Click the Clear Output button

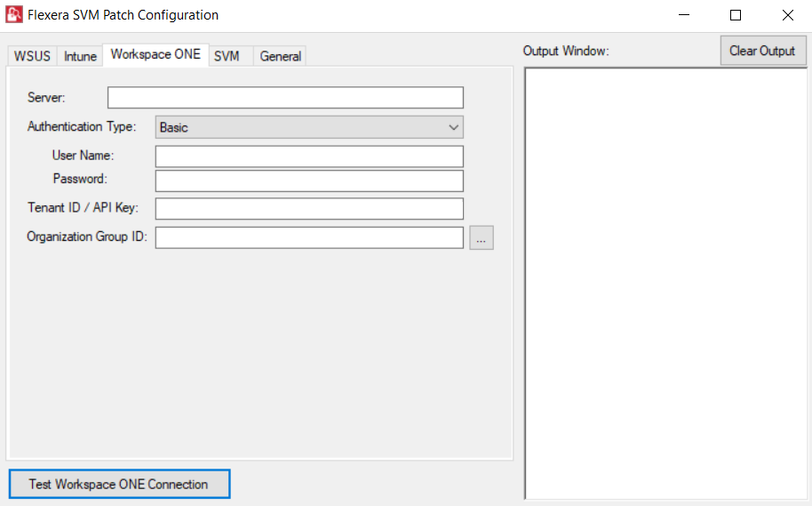click(762, 51)
